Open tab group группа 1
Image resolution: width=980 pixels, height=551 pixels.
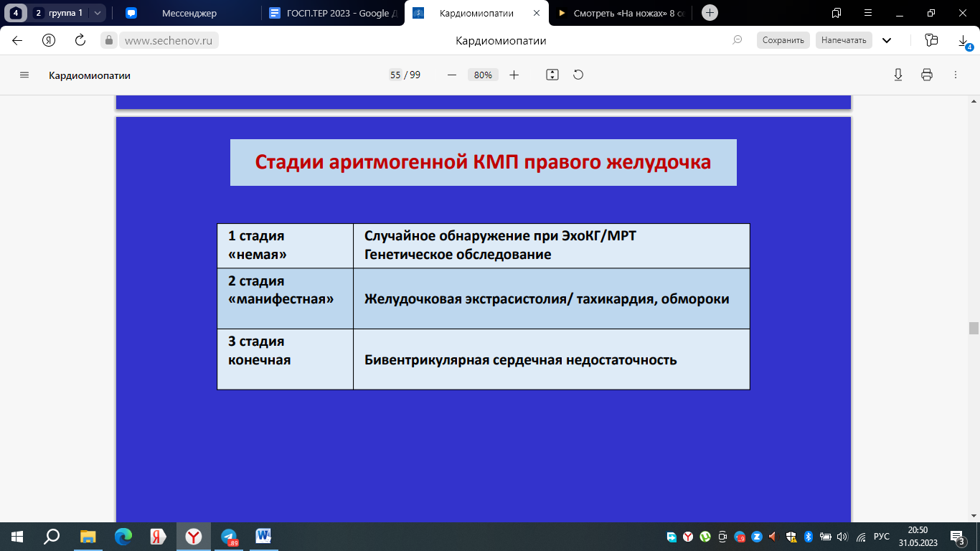coord(60,13)
